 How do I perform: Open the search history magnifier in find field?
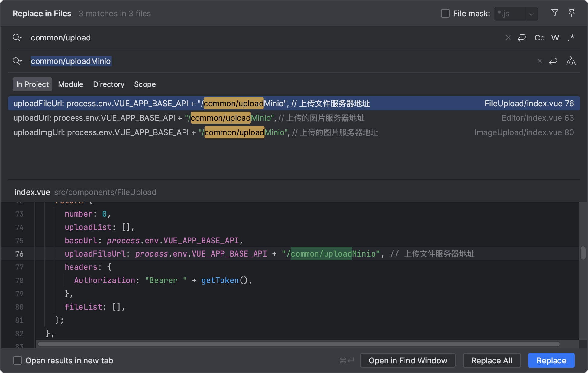(x=17, y=37)
